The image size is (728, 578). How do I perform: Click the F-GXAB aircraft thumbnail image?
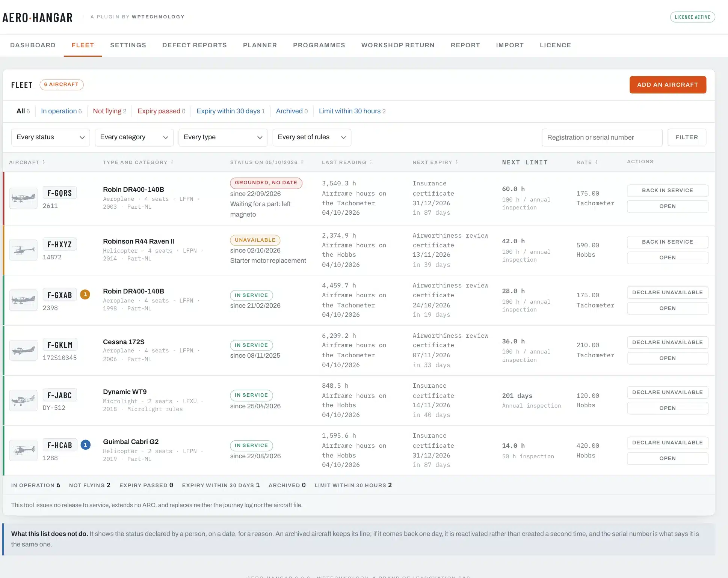tap(23, 300)
